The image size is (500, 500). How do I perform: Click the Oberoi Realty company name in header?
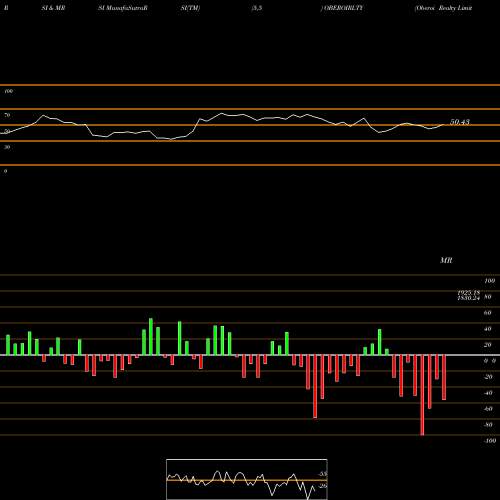pos(443,8)
